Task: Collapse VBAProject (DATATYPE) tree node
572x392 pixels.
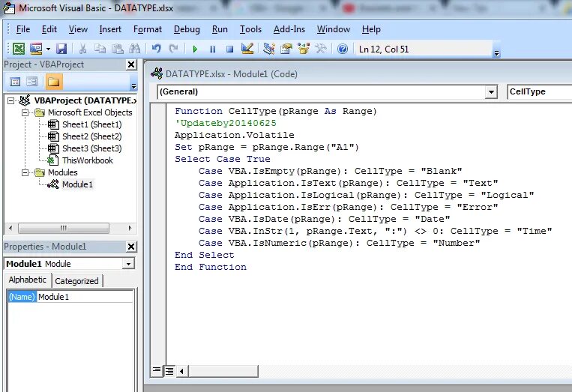Action: pos(11,100)
